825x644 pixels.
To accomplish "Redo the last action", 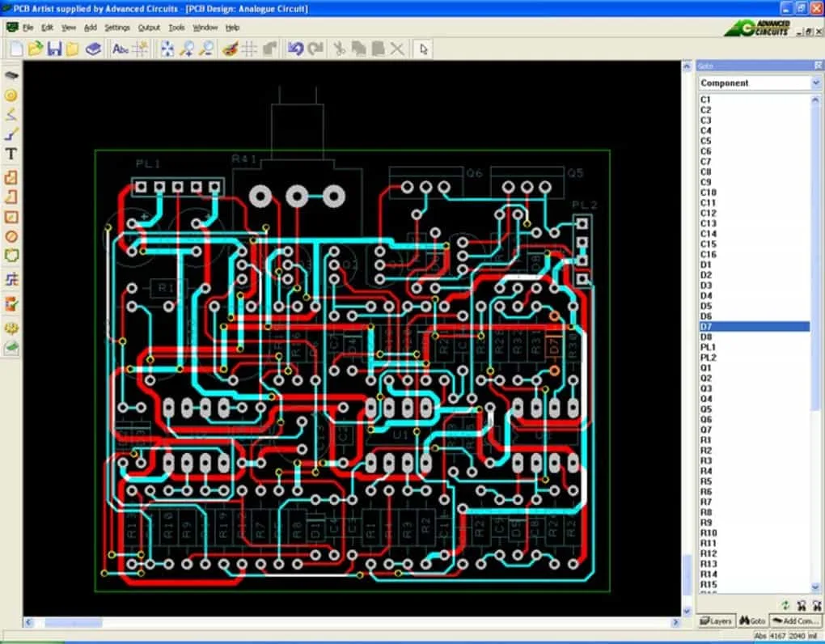I will point(315,49).
